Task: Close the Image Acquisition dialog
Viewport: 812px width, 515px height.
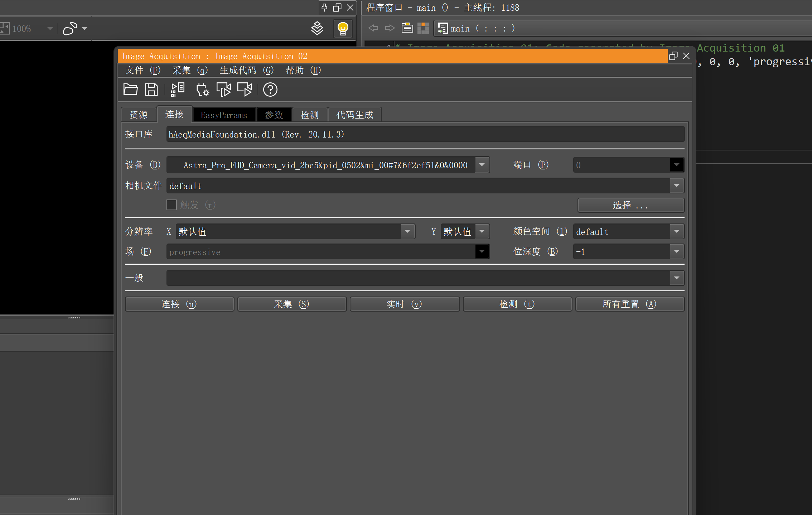Action: point(686,56)
